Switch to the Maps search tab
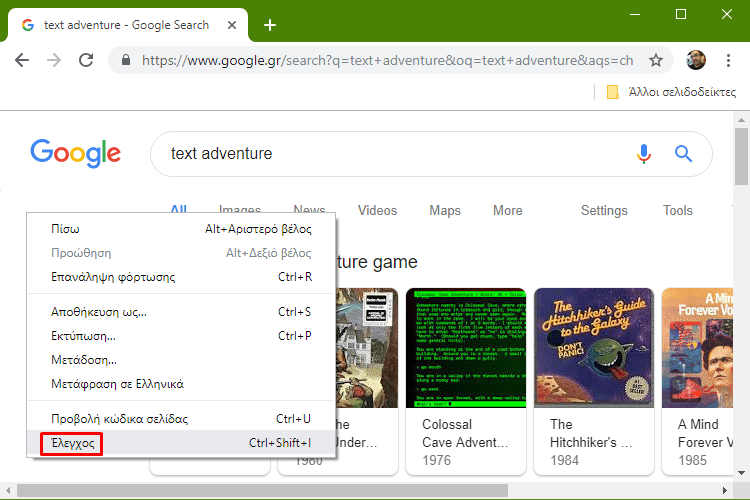This screenshot has height=500, width=750. pos(445,211)
